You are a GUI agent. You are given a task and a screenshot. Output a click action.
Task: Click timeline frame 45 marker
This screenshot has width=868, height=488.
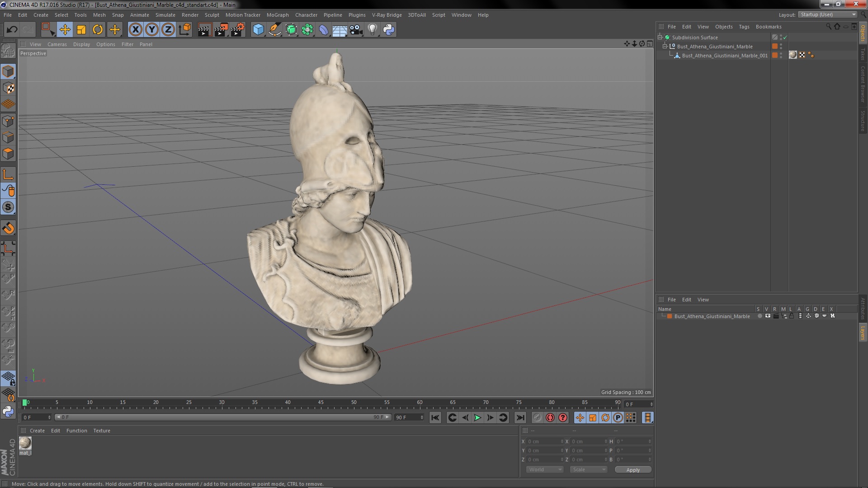point(321,403)
